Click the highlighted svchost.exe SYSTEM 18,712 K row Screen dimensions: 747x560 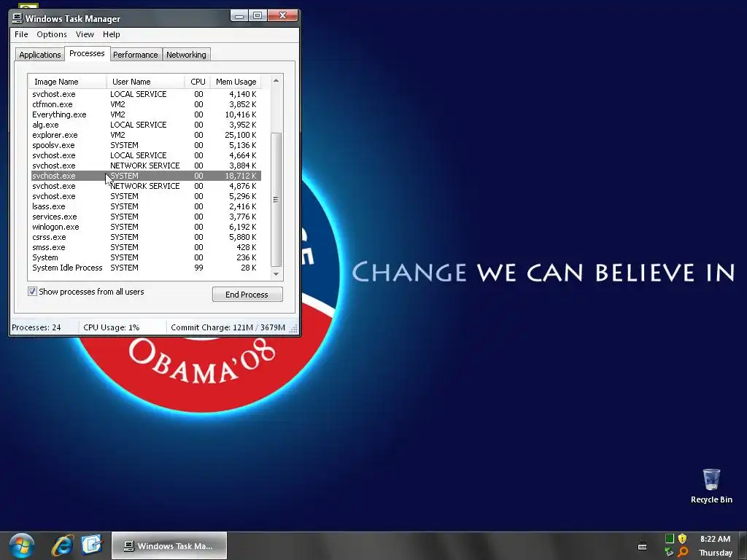(146, 176)
